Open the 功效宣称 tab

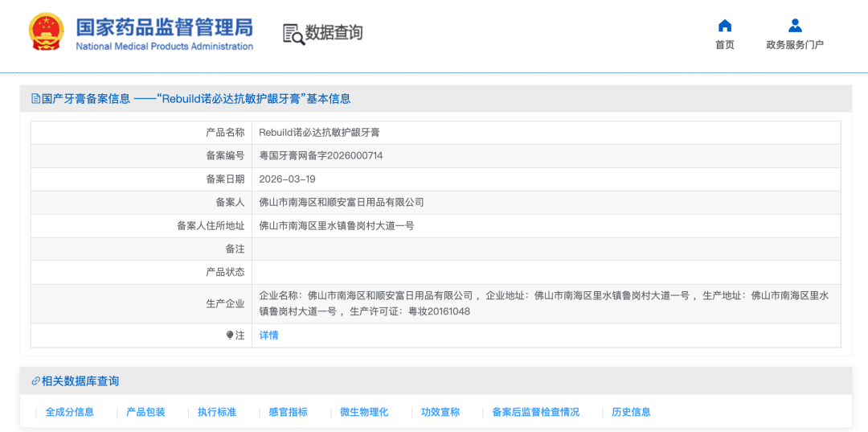pyautogui.click(x=440, y=412)
